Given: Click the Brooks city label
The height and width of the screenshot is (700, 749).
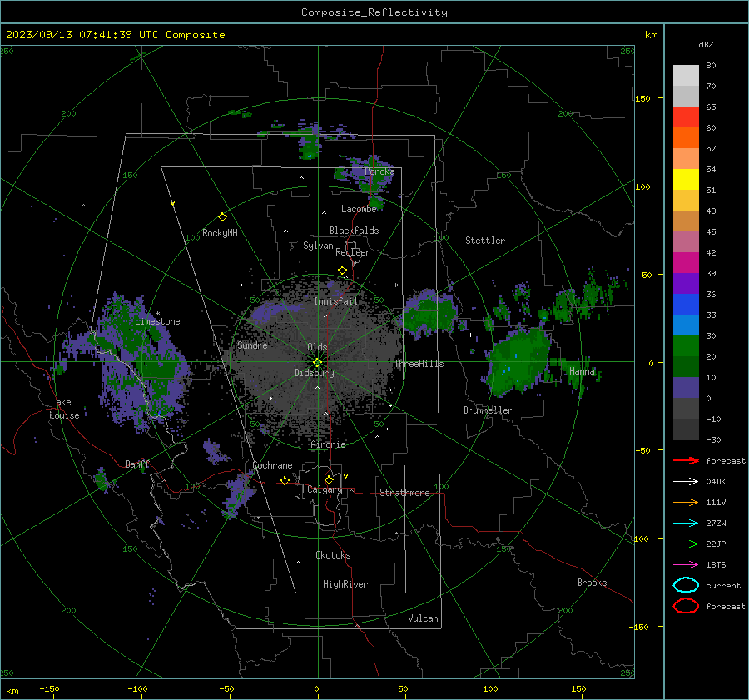Looking at the screenshot, I should tap(592, 583).
